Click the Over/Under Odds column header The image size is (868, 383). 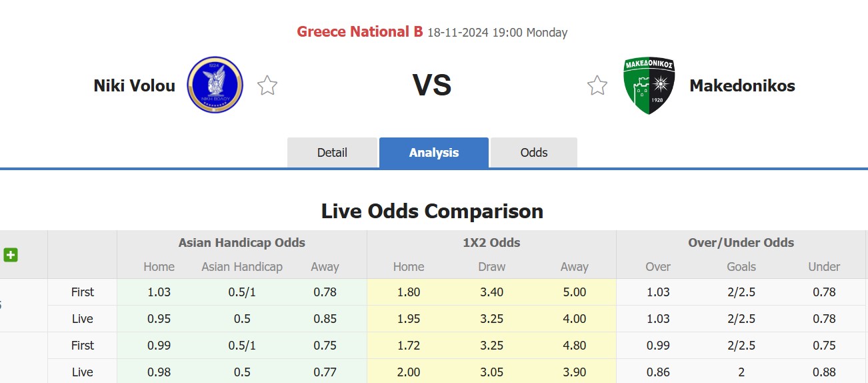click(x=741, y=243)
